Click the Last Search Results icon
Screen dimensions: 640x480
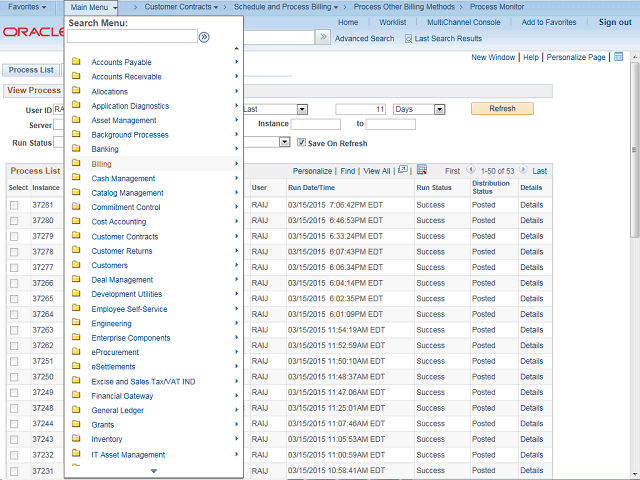click(408, 38)
